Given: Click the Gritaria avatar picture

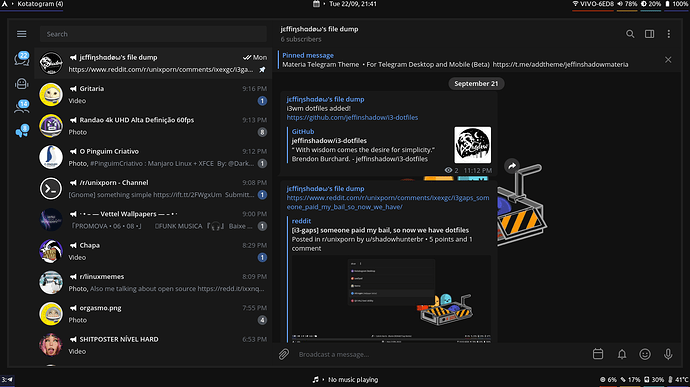Looking at the screenshot, I should 51,95.
